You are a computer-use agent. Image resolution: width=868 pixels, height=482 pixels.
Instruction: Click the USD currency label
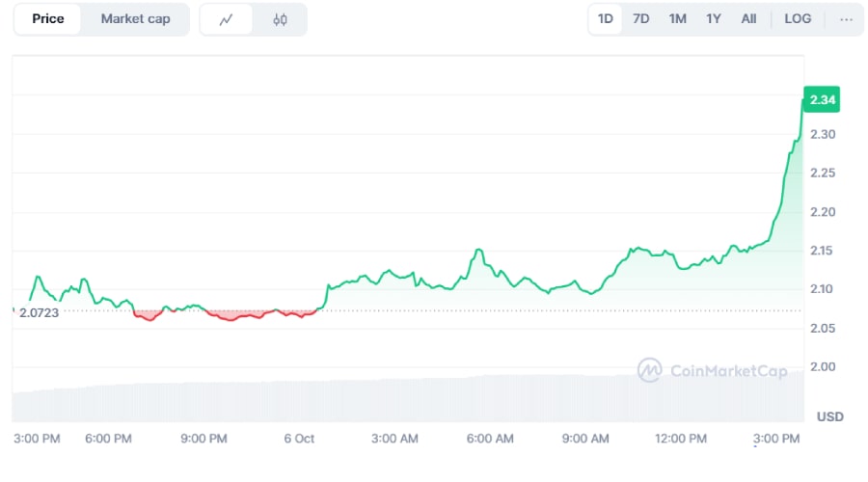(829, 416)
